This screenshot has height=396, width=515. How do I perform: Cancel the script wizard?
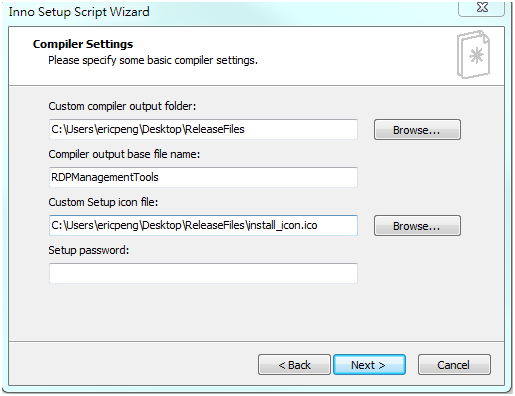coord(454,365)
